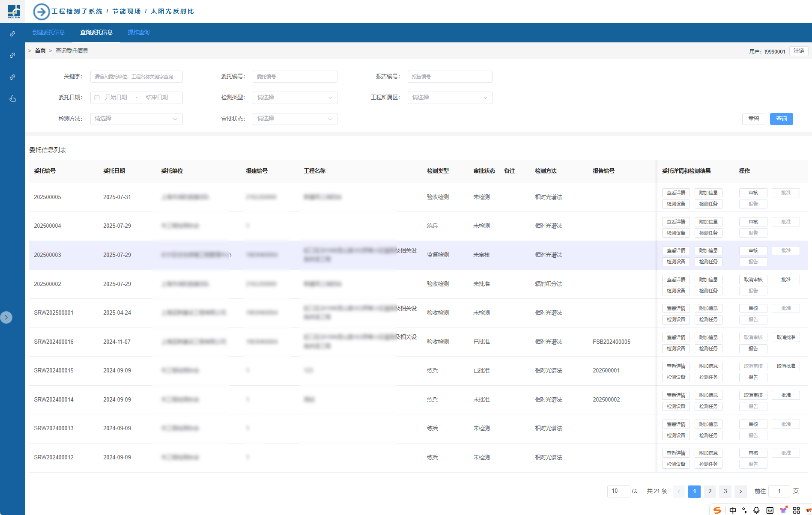
Task: Open the 审批状态 dropdown
Action: [295, 119]
